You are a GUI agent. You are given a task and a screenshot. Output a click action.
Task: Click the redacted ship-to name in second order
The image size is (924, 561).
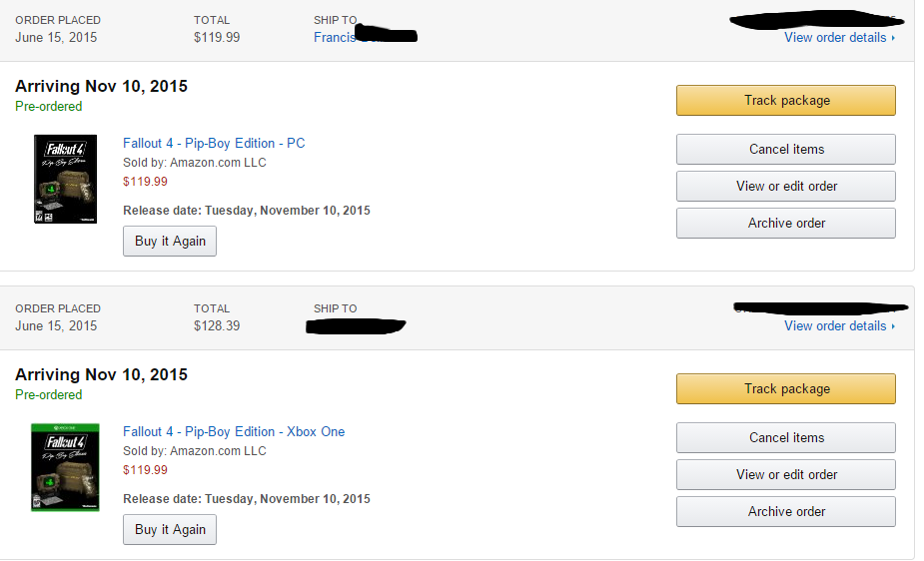tap(357, 326)
